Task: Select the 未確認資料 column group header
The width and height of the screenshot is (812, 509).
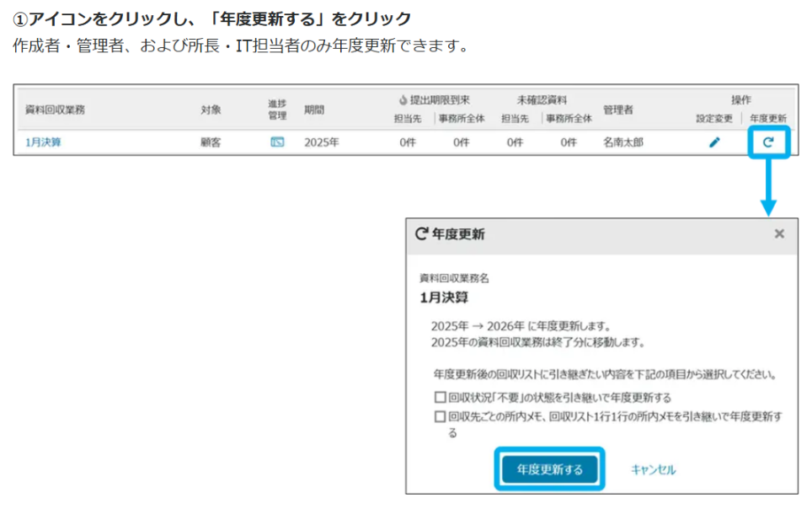Action: [542, 99]
